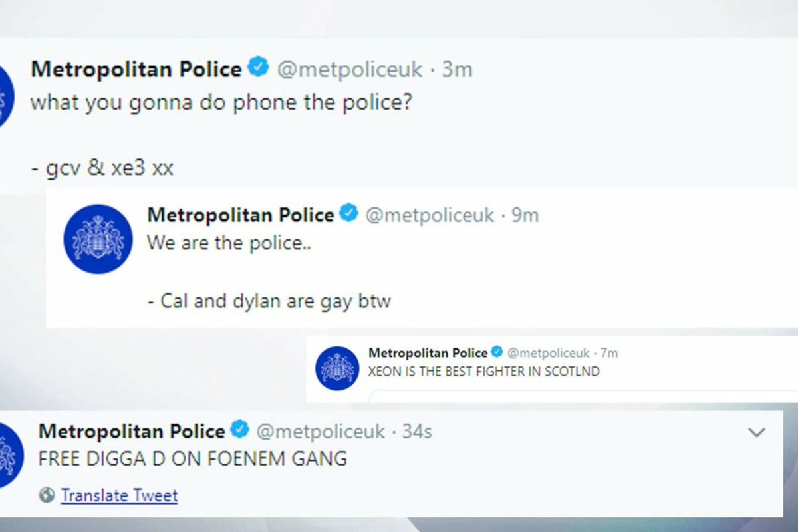Click the globe icon beside Translate Tweet
Viewport: 798px width, 532px height.
click(47, 495)
